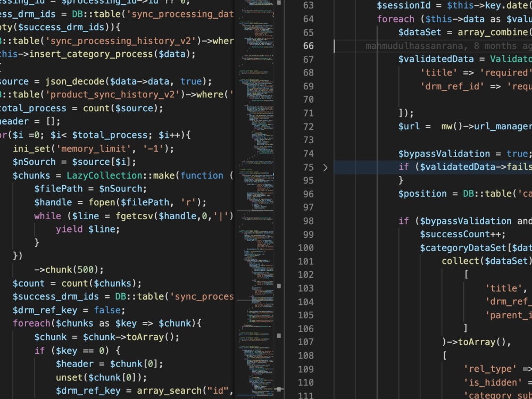Click line number 63 in the gutter
Viewport: 532px width, 399px height.
(x=308, y=5)
